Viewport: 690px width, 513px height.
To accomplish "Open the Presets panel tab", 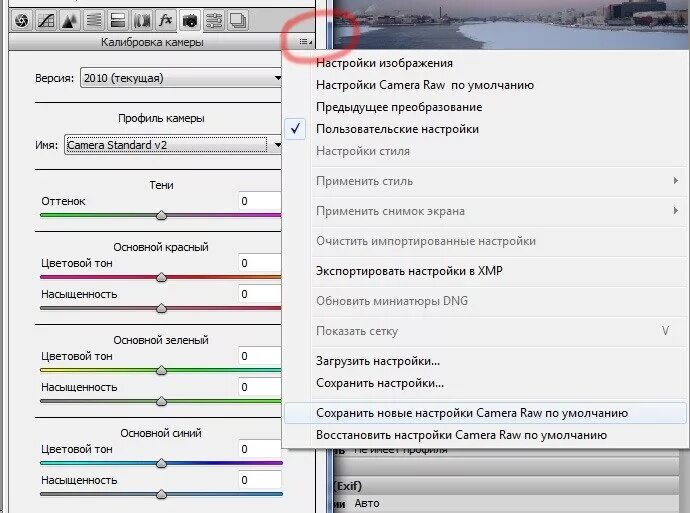I will tap(214, 20).
